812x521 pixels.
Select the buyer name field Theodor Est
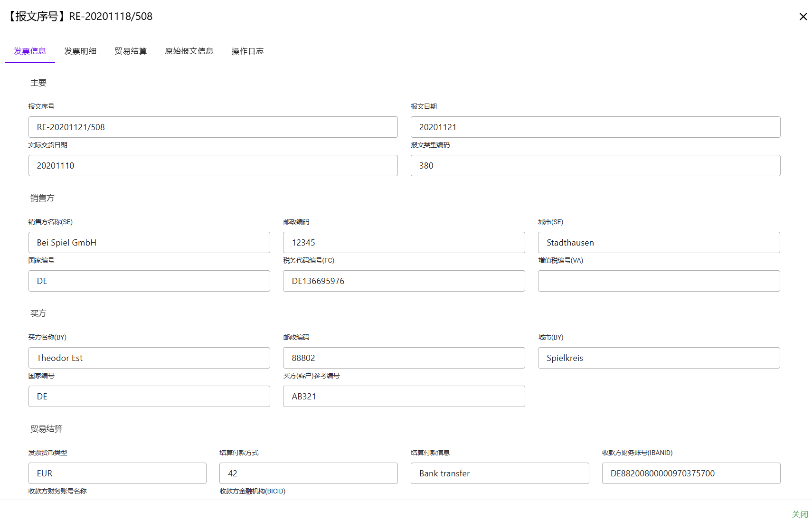point(149,358)
